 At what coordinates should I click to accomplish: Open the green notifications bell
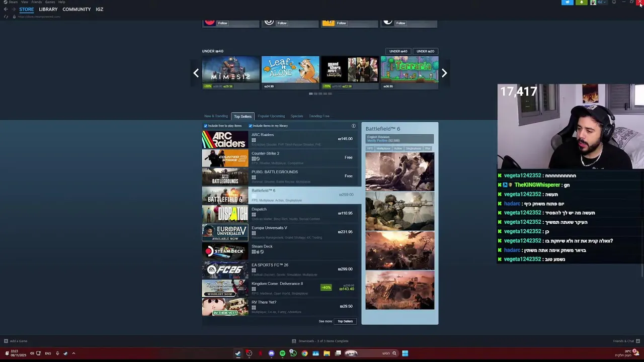point(582,3)
